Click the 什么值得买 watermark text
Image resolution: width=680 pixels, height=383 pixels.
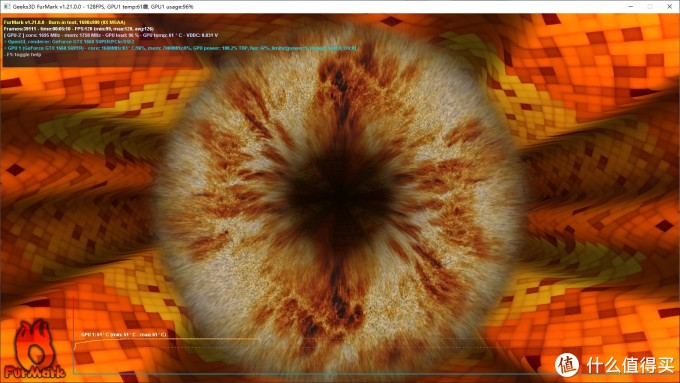[x=630, y=365]
